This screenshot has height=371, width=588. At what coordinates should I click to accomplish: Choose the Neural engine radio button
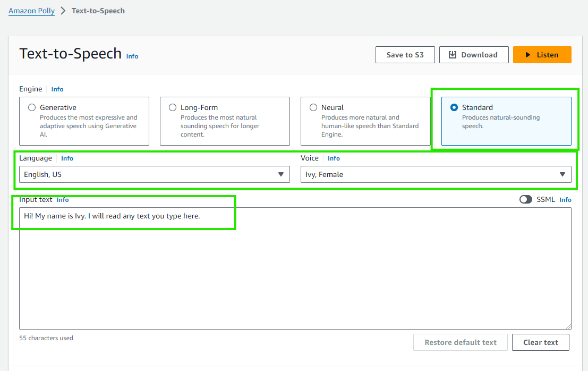click(313, 107)
